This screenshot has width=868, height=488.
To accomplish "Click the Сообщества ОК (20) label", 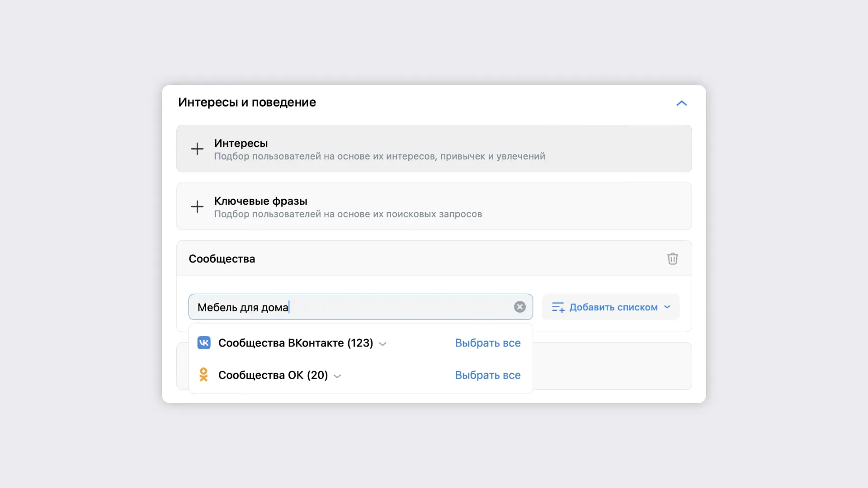I will coord(273,375).
